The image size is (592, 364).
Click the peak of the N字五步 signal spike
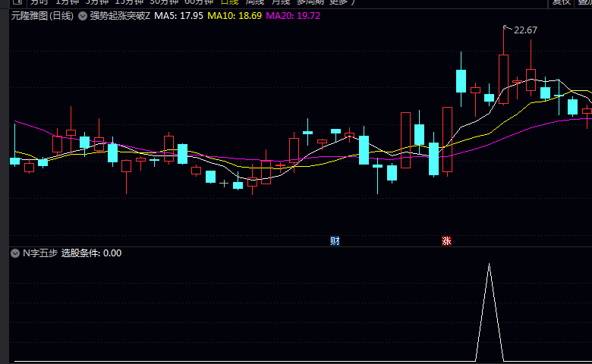point(490,264)
